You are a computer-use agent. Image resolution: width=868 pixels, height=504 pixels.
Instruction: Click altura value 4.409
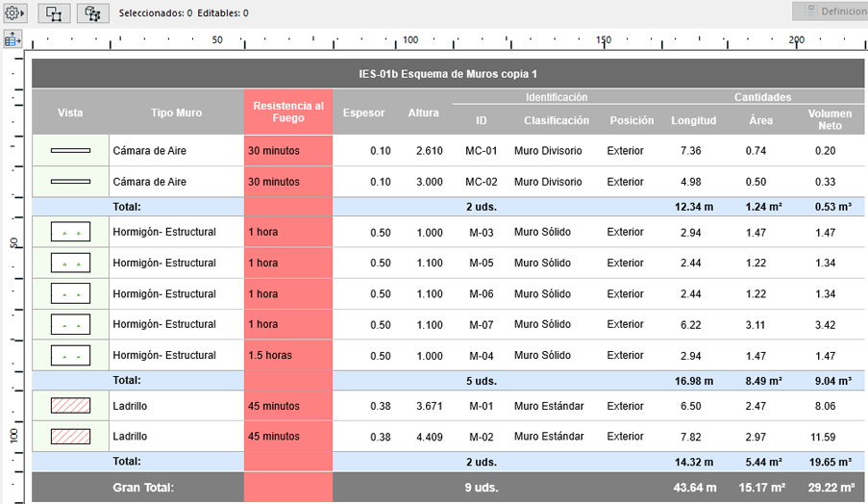(430, 437)
